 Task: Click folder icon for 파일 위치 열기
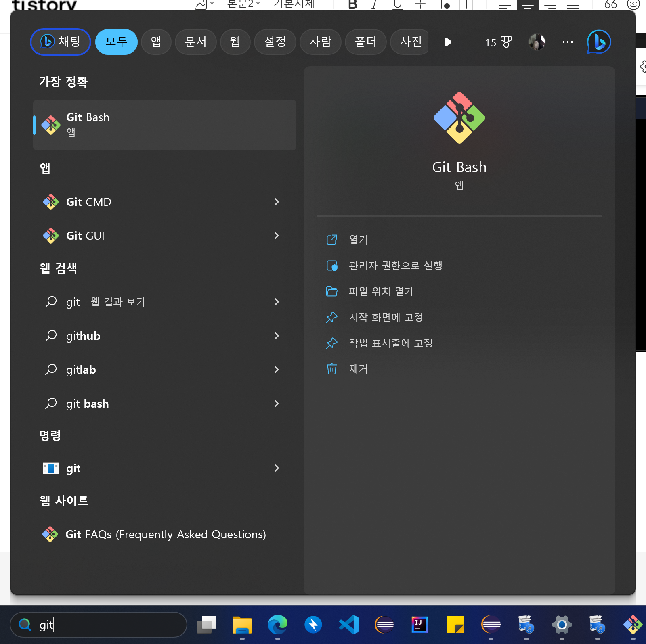click(x=331, y=291)
